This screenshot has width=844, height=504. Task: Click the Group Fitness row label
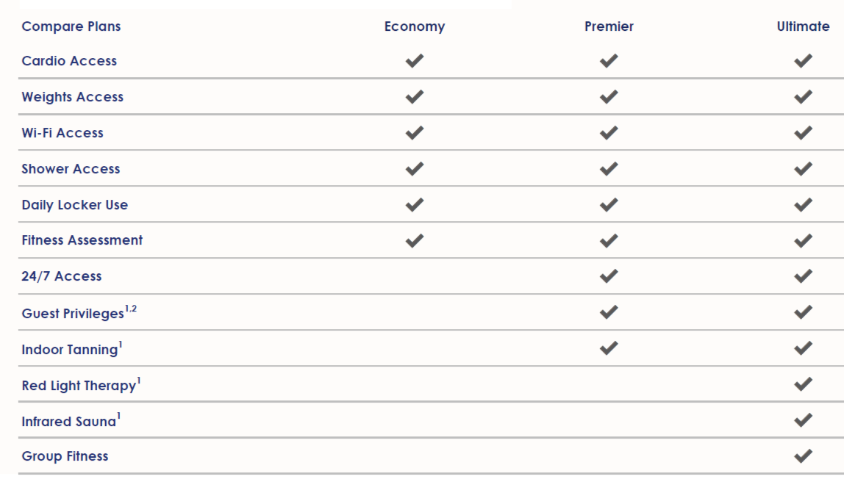65,456
